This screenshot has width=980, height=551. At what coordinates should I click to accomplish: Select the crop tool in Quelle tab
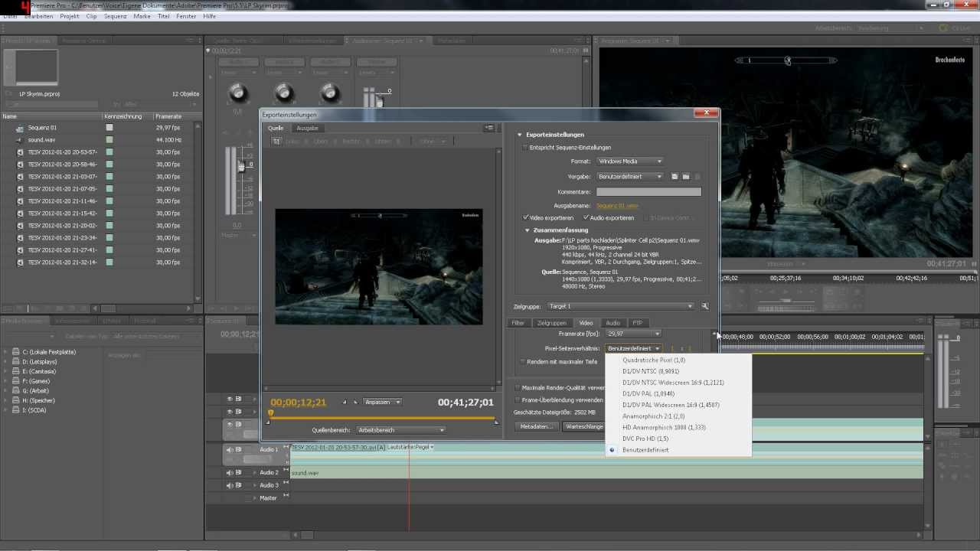(x=276, y=142)
